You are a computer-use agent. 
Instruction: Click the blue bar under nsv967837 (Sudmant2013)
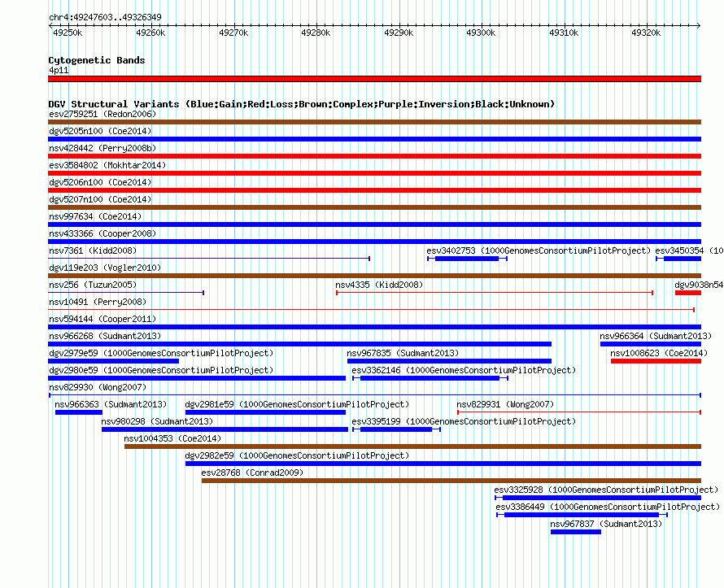tap(576, 532)
